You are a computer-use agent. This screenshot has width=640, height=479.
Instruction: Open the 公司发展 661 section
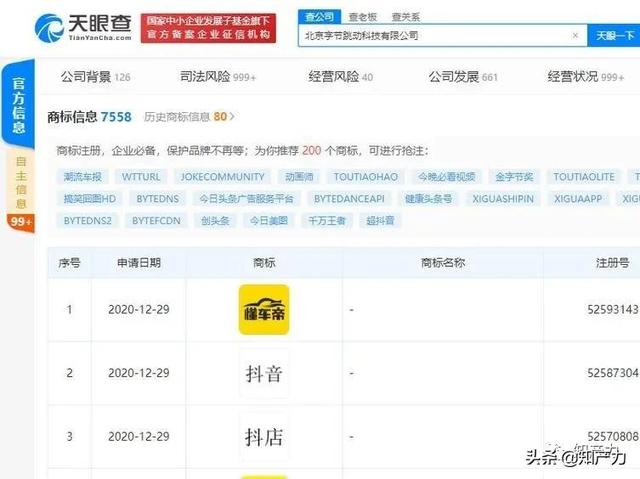[463, 77]
